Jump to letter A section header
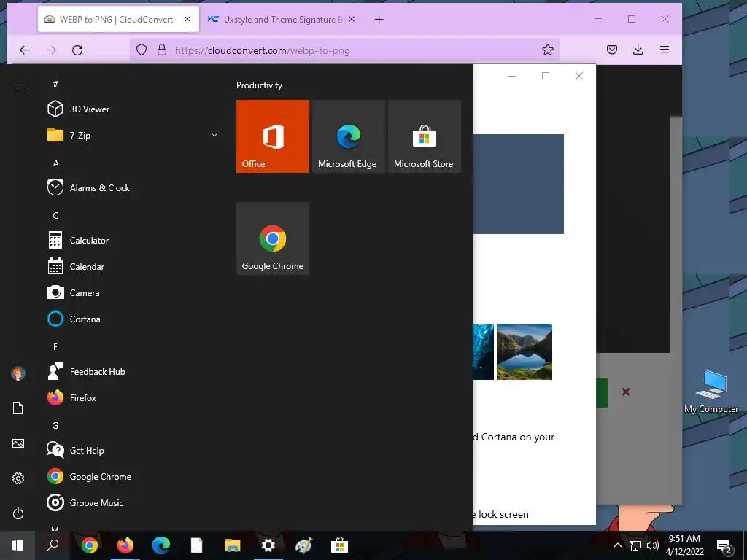This screenshot has width=747, height=560. 55,163
